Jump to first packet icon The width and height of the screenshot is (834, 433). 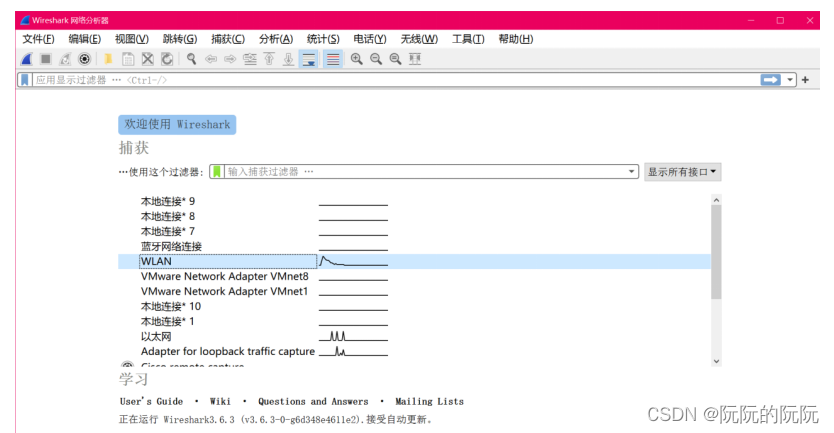coord(269,59)
